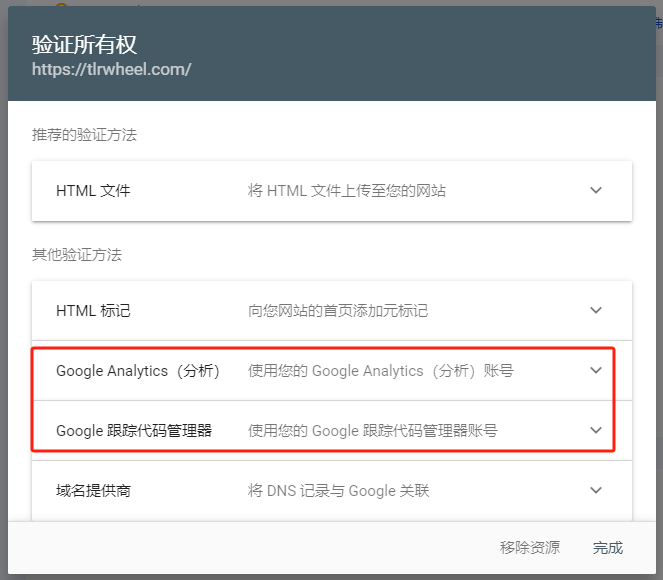Click the 推荐的验证方法 section heading

coord(85,135)
